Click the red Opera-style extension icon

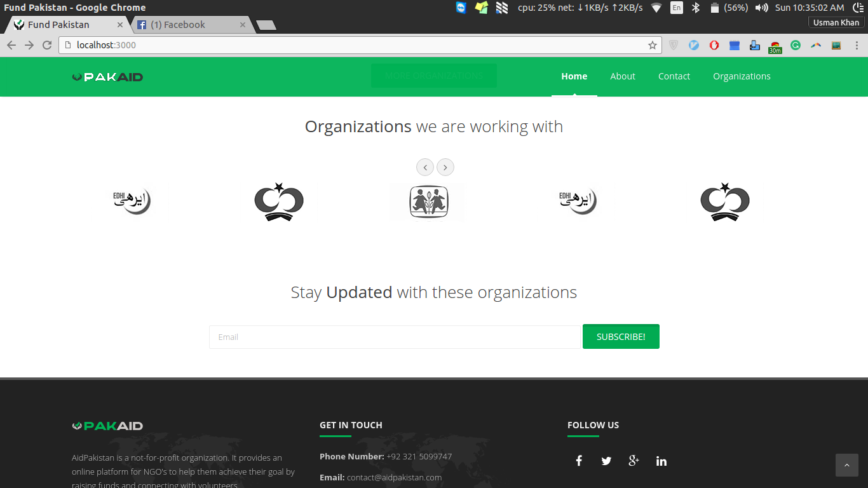point(714,45)
